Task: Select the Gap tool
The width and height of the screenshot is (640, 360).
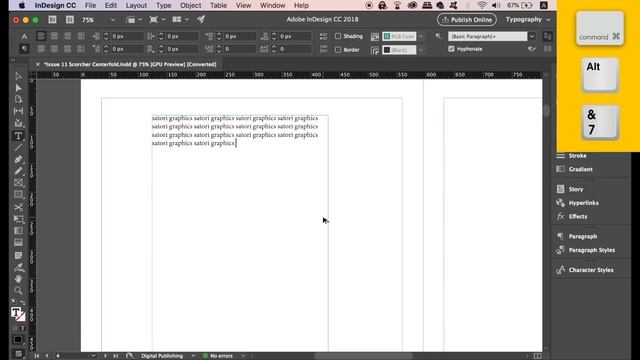Action: coord(18,111)
